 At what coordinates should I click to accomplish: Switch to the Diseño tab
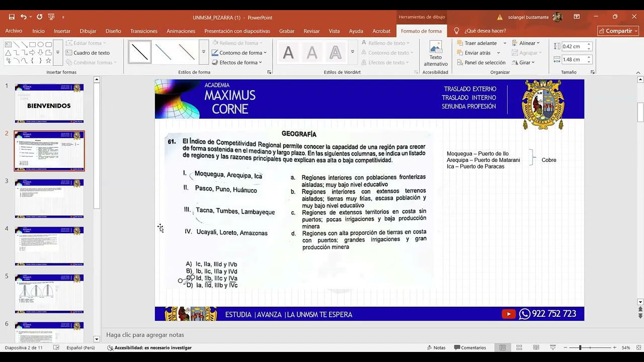coord(113,31)
